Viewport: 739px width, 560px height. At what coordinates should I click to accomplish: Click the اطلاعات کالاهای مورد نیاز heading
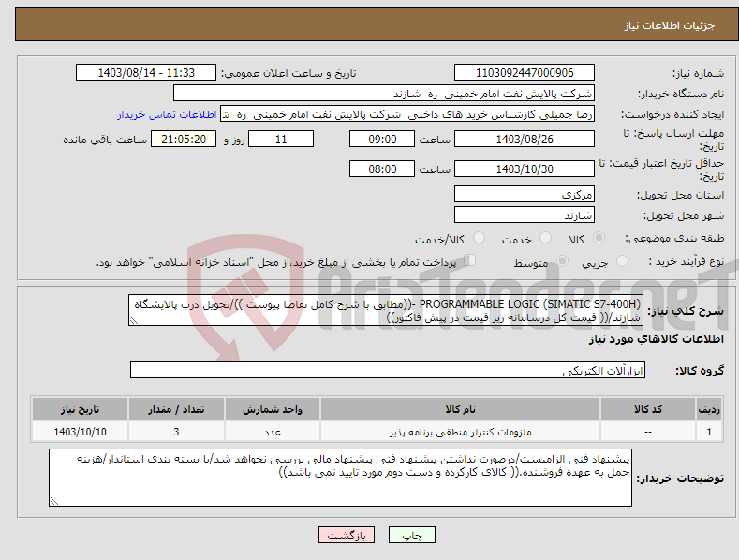656,339
